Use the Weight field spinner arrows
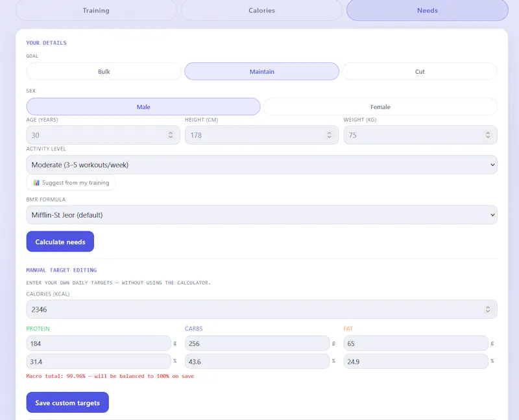519x420 pixels. (x=488, y=135)
